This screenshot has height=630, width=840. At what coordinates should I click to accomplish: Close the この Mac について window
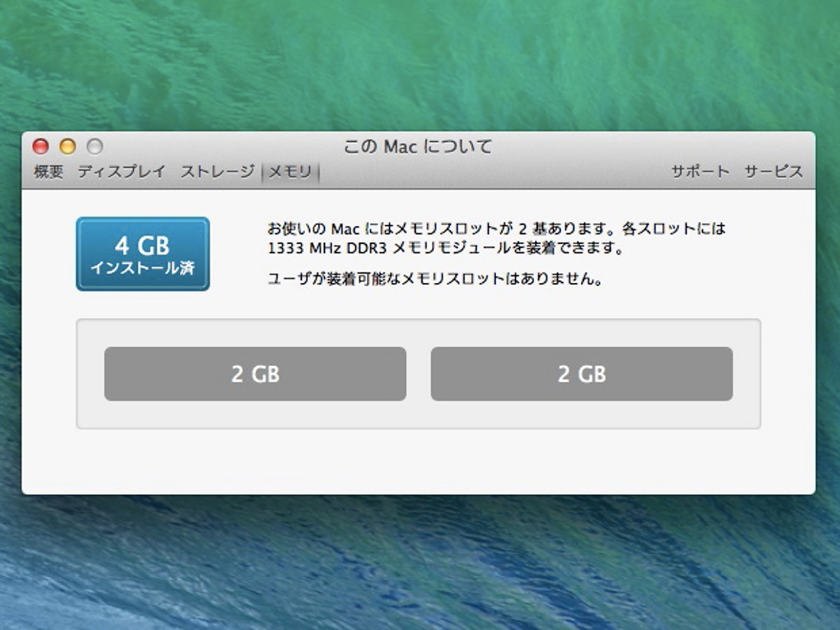coord(41,146)
